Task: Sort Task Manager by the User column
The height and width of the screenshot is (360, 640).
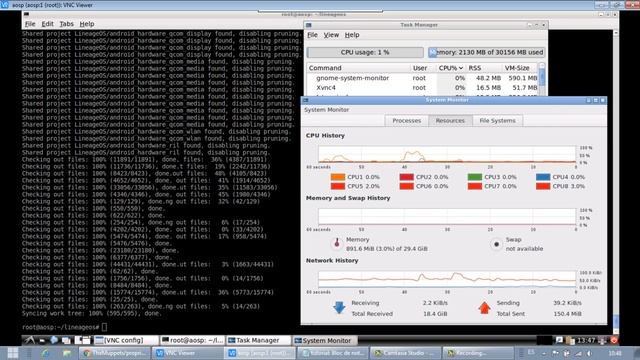Action: point(423,68)
